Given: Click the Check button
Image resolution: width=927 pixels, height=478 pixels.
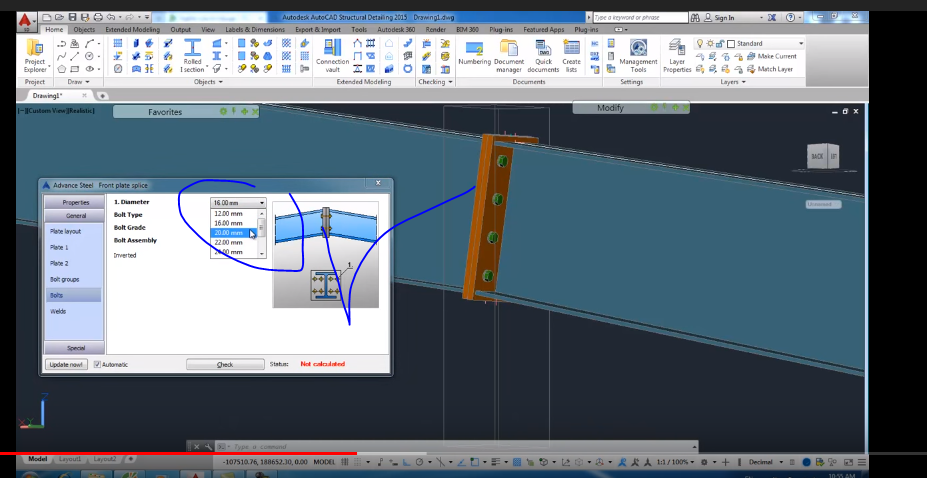Looking at the screenshot, I should (225, 364).
